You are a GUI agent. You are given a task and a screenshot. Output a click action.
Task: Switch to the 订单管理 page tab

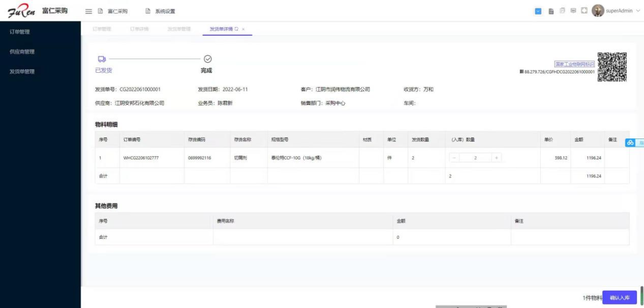pyautogui.click(x=101, y=29)
